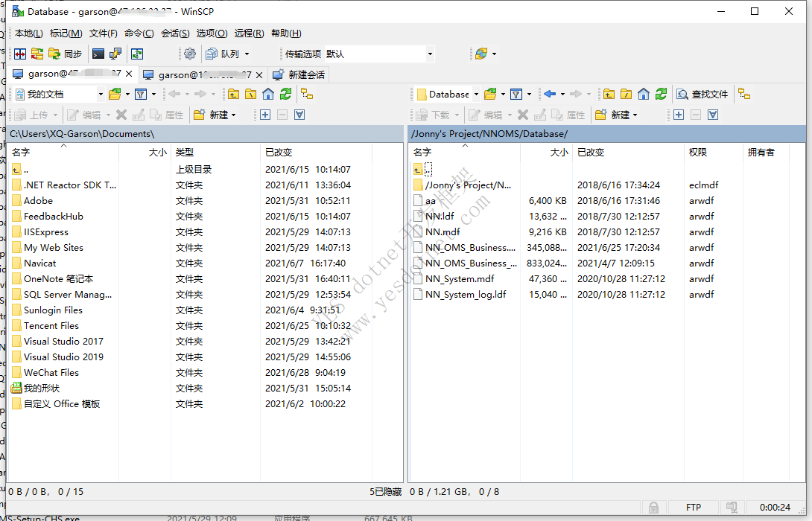Open the 本地(L) menu
Image resolution: width=812 pixels, height=521 pixels.
point(29,33)
